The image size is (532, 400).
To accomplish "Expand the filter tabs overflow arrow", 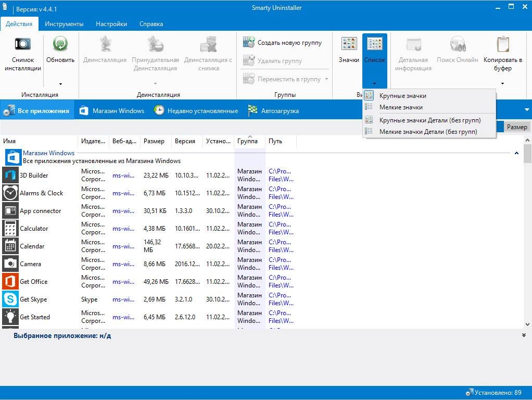I will point(527,110).
